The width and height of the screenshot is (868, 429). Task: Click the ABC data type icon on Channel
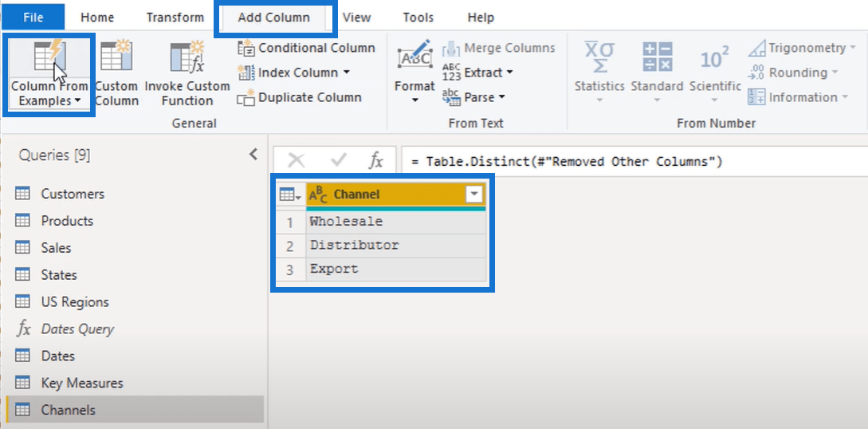click(x=318, y=195)
